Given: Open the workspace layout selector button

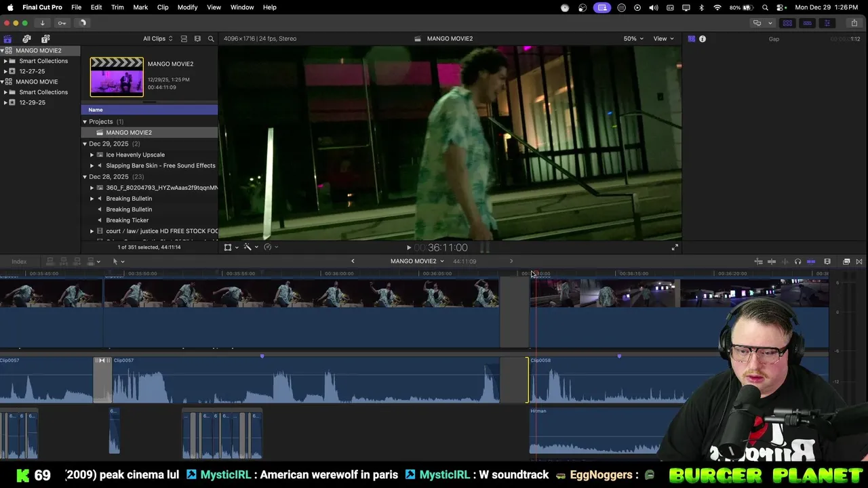Looking at the screenshot, I should click(x=757, y=23).
